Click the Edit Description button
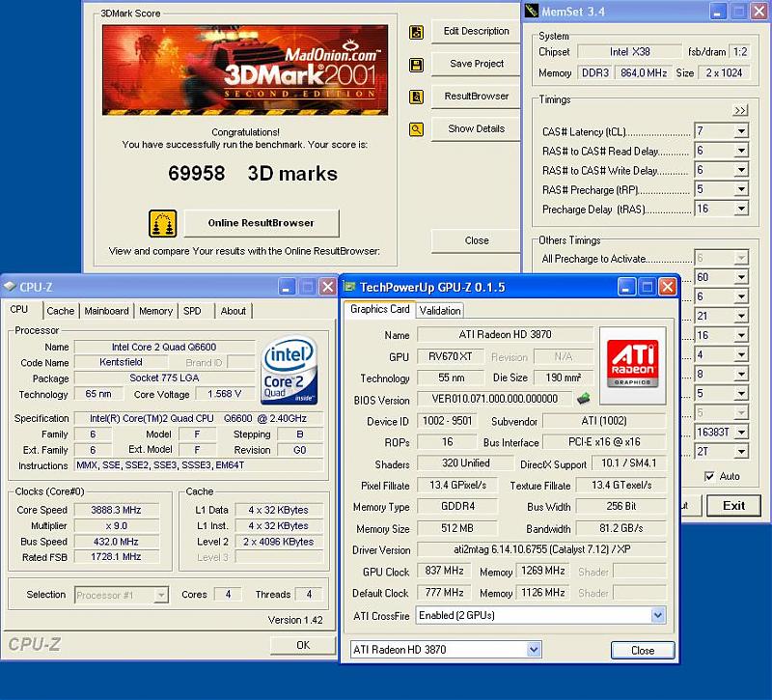 pos(476,31)
